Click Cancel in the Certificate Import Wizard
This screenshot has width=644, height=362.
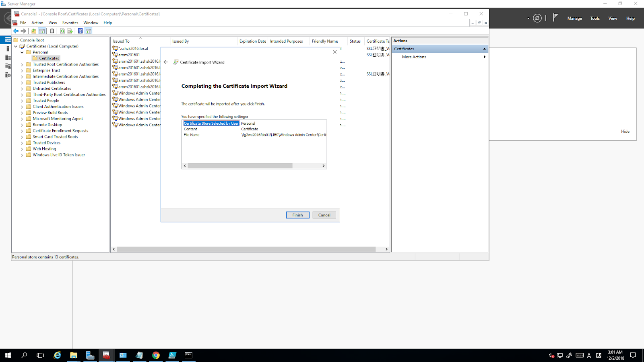click(x=324, y=215)
